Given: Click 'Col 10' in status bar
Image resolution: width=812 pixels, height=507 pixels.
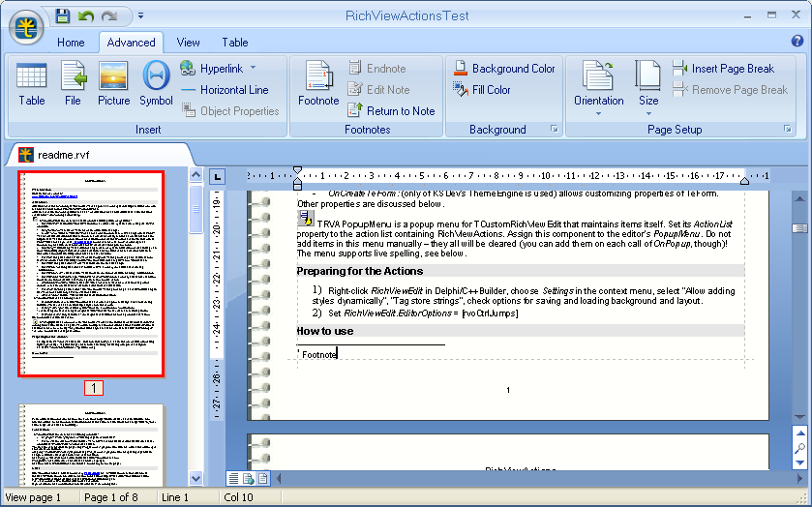Looking at the screenshot, I should coord(238,497).
